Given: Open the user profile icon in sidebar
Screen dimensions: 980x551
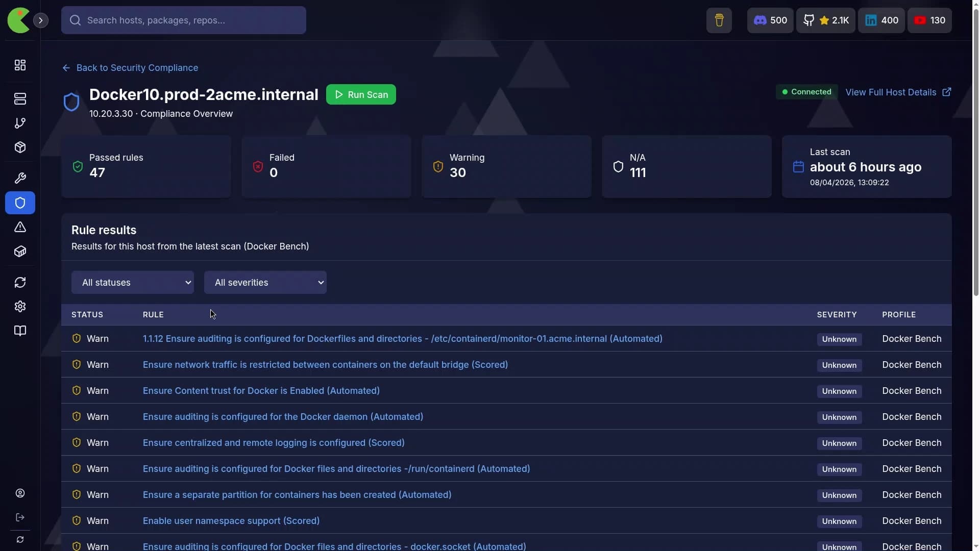Looking at the screenshot, I should point(20,493).
